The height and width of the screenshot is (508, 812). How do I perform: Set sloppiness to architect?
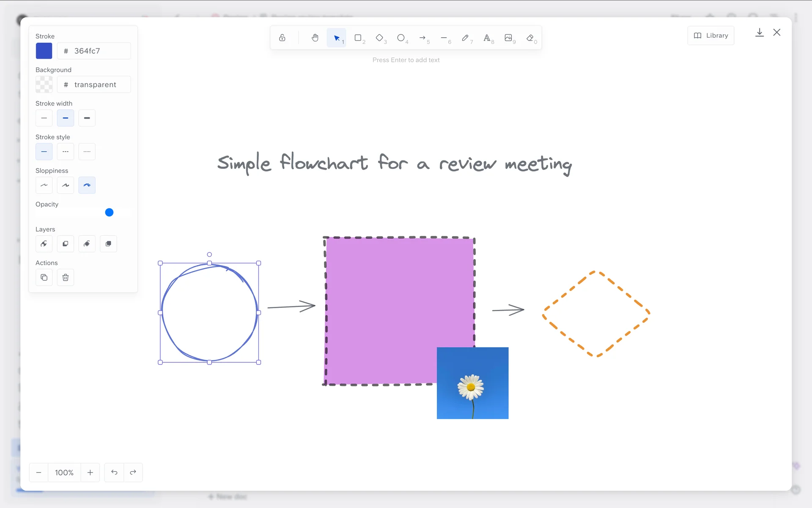point(44,185)
